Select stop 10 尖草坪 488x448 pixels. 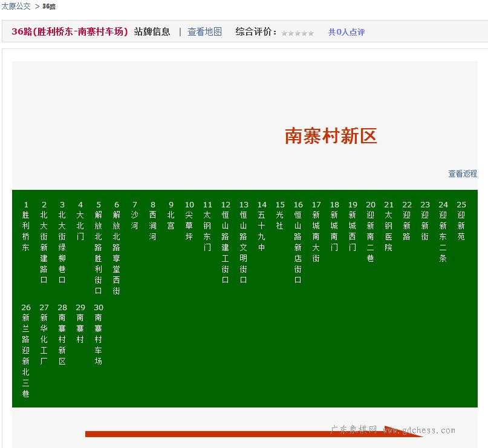[x=189, y=221]
